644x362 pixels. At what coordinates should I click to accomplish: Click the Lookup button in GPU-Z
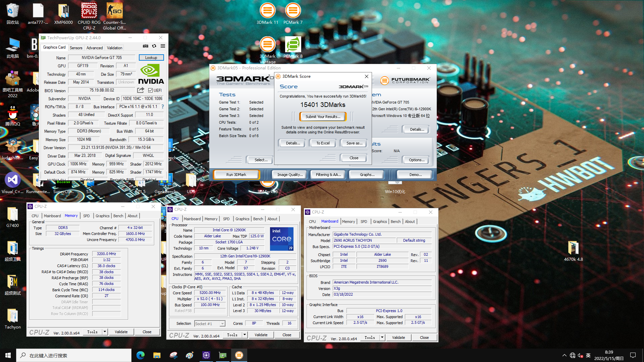(x=151, y=58)
